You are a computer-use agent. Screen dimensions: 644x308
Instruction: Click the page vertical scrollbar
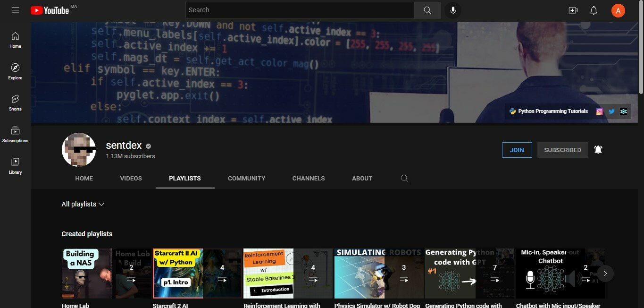(641, 47)
